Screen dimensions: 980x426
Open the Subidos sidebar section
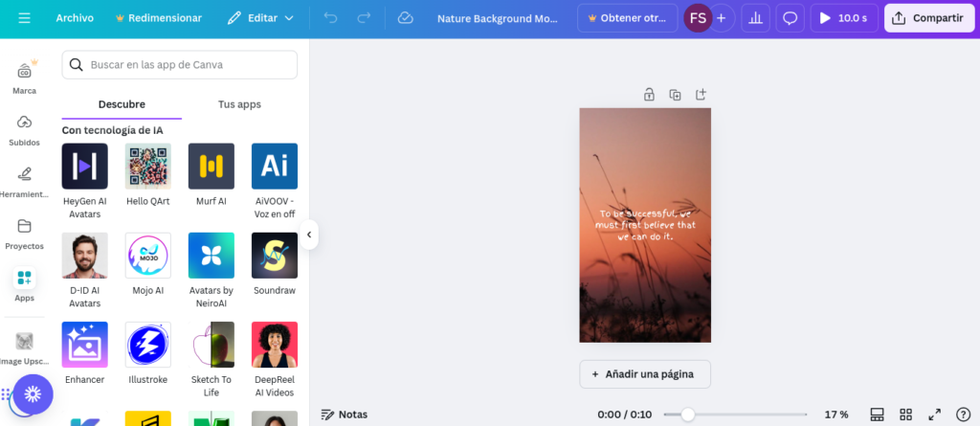click(x=24, y=130)
